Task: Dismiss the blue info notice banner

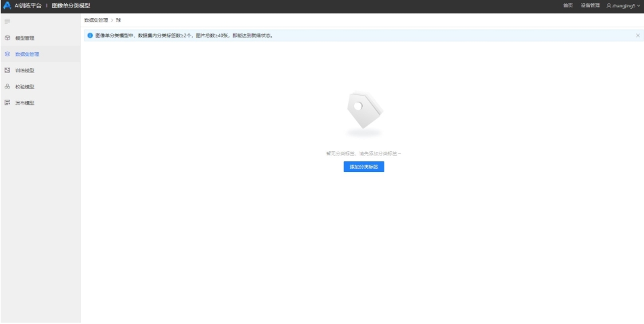Action: coord(637,35)
